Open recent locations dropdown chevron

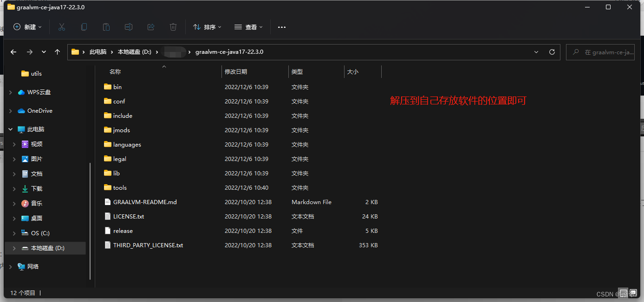point(44,52)
